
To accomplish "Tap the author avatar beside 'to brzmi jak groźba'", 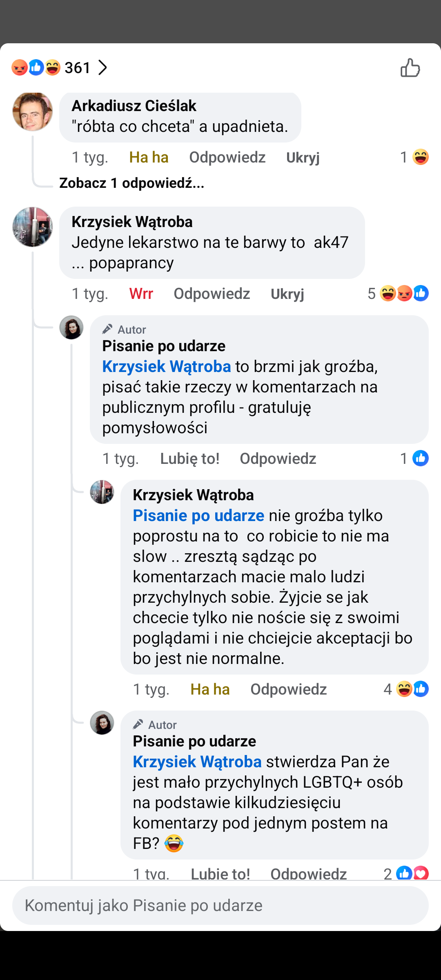I will coord(71,327).
